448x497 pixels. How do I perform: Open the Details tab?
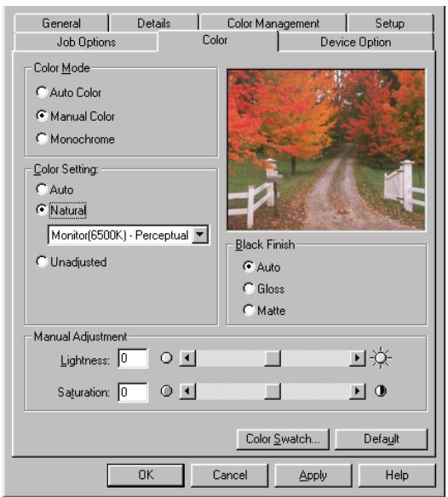point(154,23)
